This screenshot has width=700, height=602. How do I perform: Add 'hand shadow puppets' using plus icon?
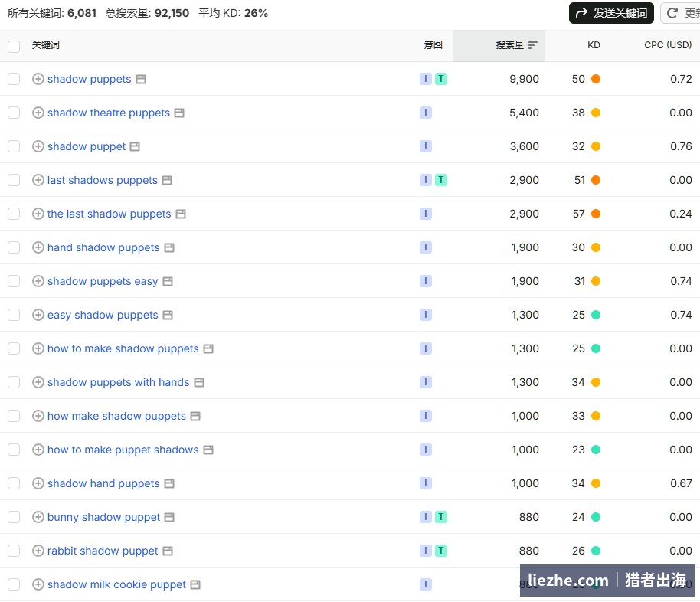[x=38, y=247]
